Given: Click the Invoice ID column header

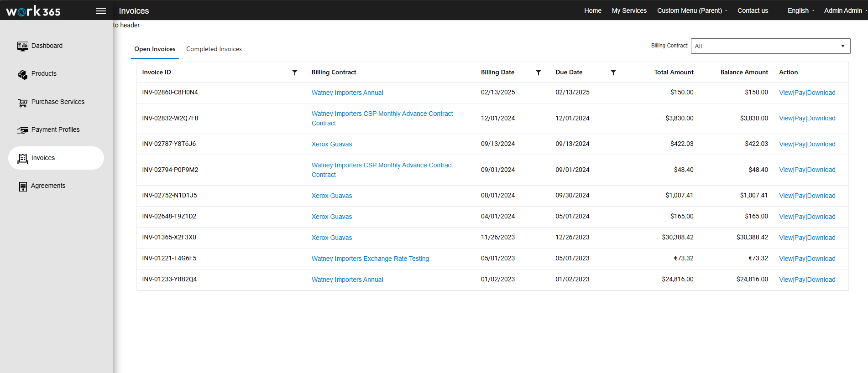Looking at the screenshot, I should [157, 72].
